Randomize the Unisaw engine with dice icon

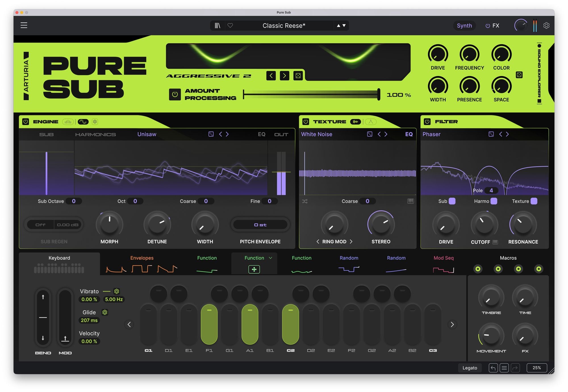tap(211, 134)
